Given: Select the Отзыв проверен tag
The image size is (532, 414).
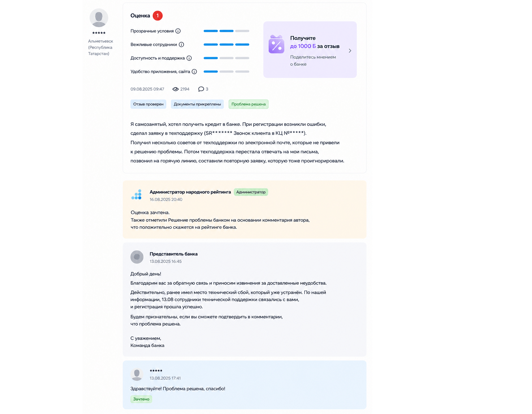Looking at the screenshot, I should [148, 104].
